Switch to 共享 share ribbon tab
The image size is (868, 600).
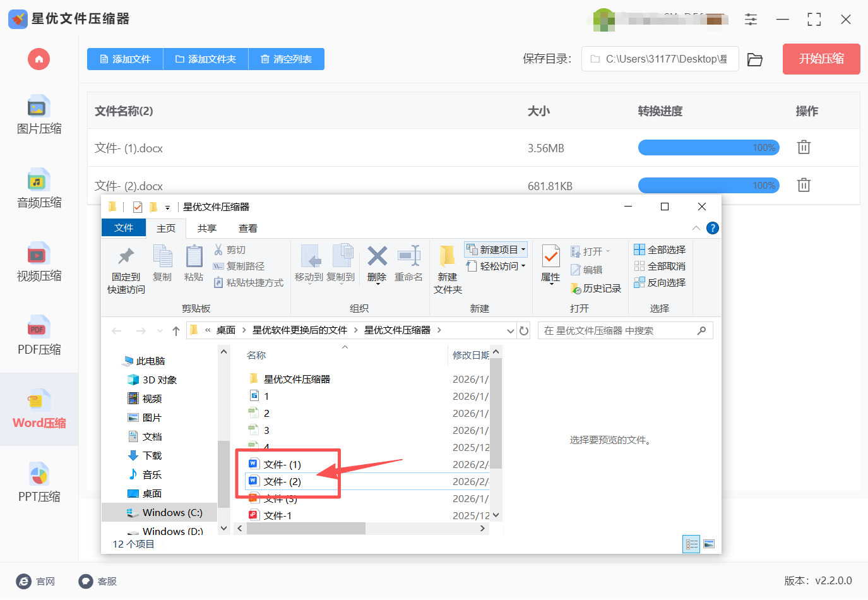click(207, 228)
